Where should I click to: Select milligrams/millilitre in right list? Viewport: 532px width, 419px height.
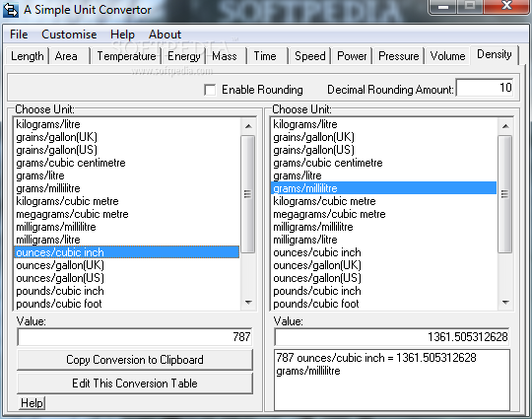(x=384, y=227)
